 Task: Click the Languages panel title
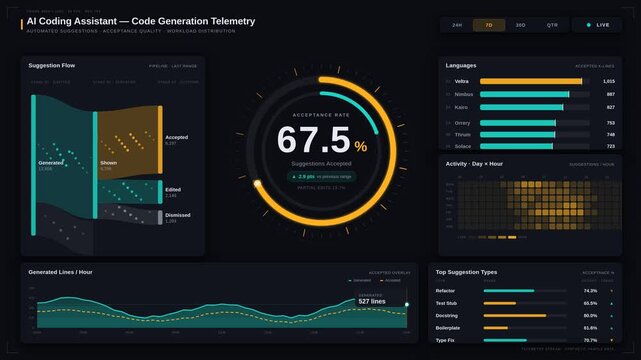click(461, 65)
